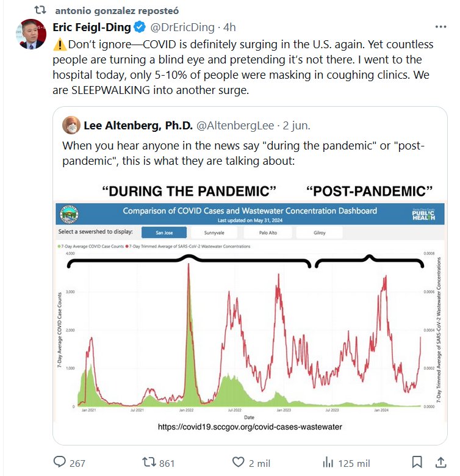Click the Eric Feigl-Ding display name

(92, 27)
